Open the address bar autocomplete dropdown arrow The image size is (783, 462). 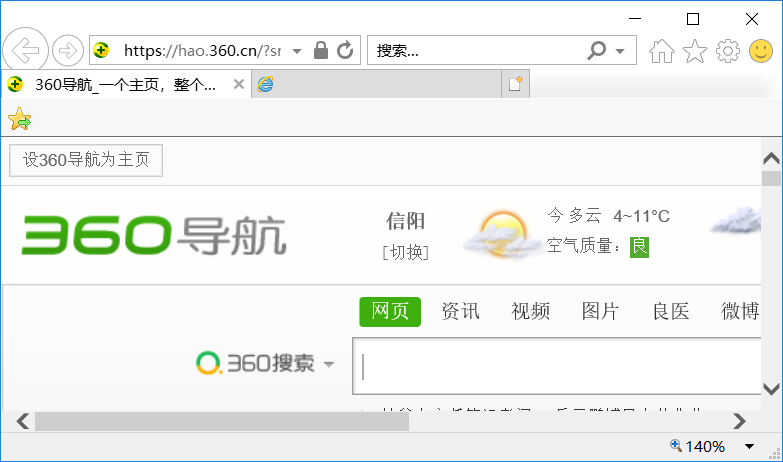pos(297,50)
